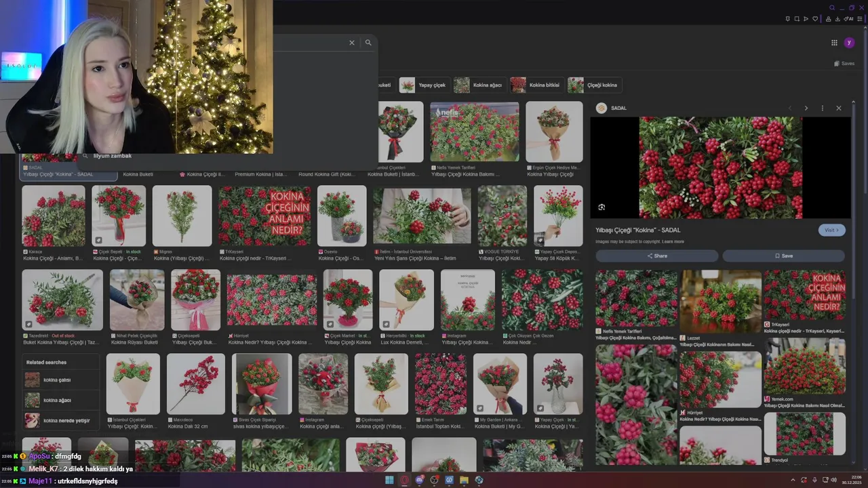Open the Windows Start menu
868x488 pixels.
click(389, 480)
